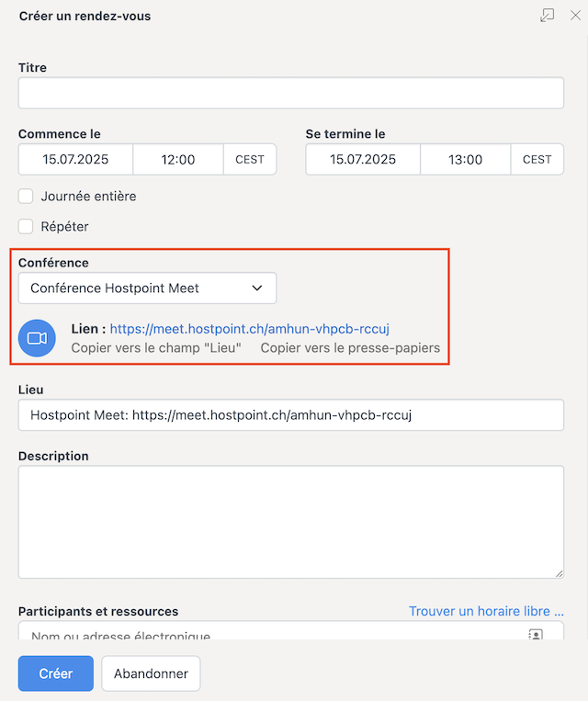The image size is (588, 701).
Task: Click the end date 15.07.2025 field
Action: pyautogui.click(x=363, y=159)
